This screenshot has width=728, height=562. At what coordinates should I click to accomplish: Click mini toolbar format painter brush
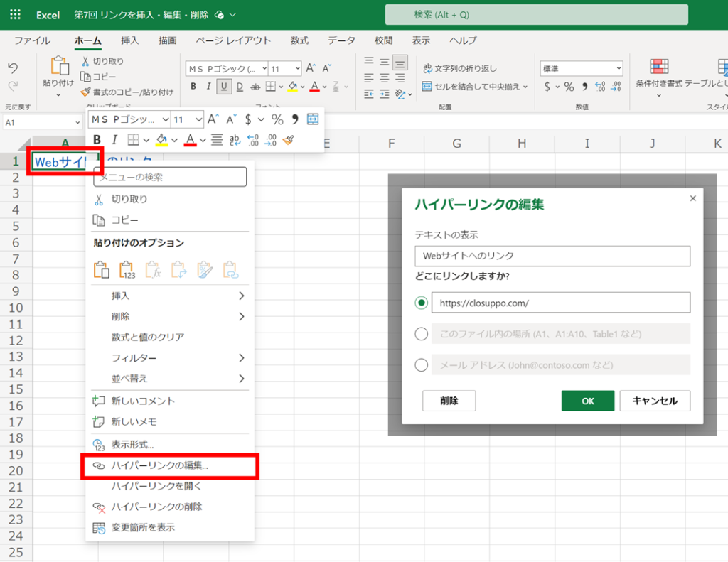coord(289,139)
